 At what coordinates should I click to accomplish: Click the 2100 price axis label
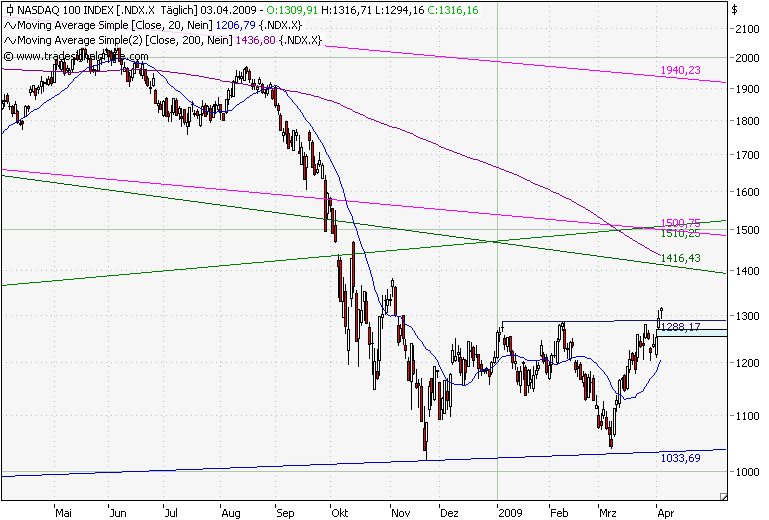pos(747,29)
